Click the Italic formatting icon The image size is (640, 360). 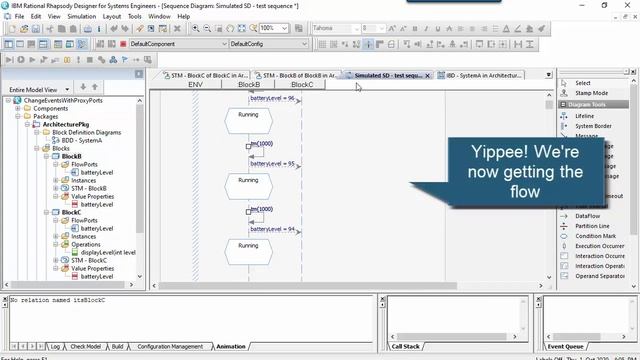(x=426, y=29)
